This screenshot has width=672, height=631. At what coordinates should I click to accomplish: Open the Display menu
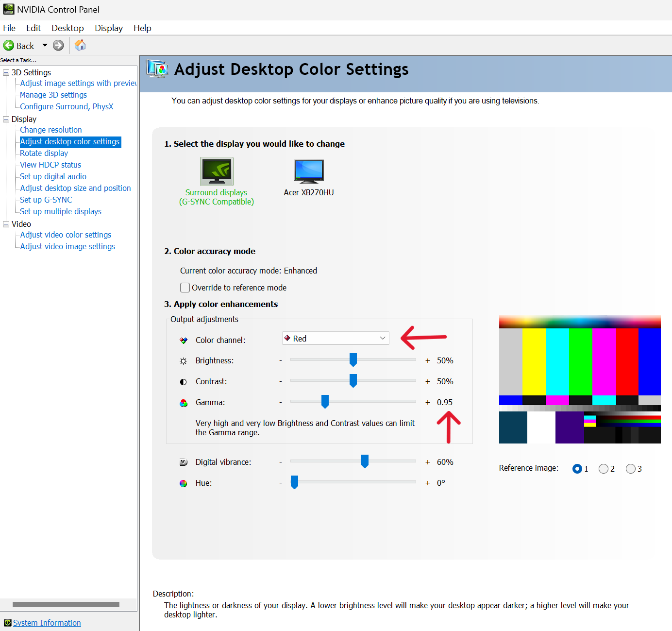point(108,28)
